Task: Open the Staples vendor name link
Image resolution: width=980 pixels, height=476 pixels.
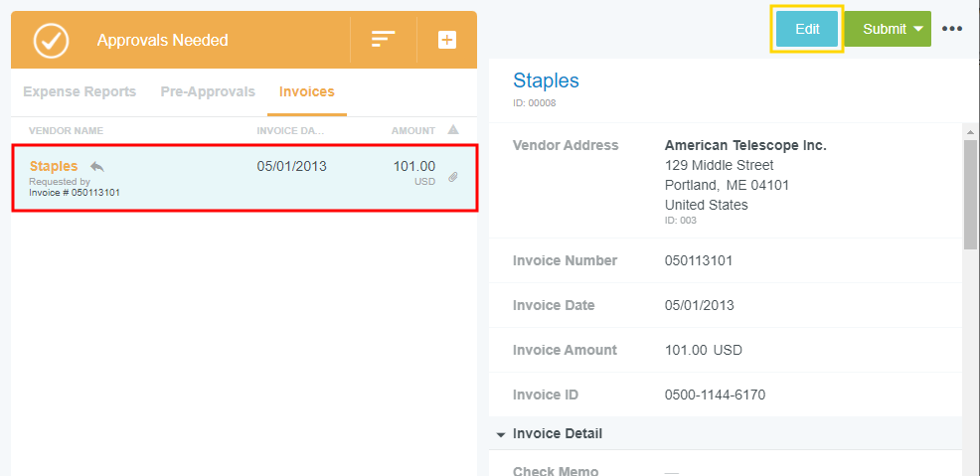Action: 54,166
